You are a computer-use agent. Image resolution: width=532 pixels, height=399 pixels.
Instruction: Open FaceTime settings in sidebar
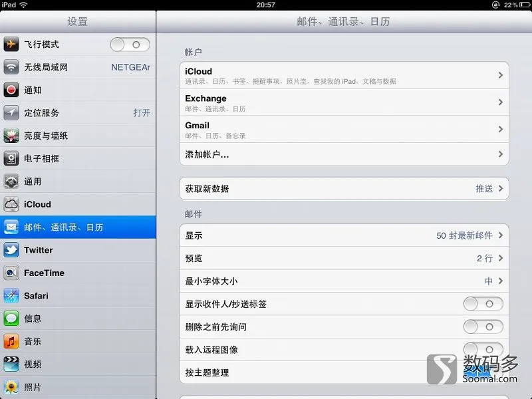[x=78, y=273]
